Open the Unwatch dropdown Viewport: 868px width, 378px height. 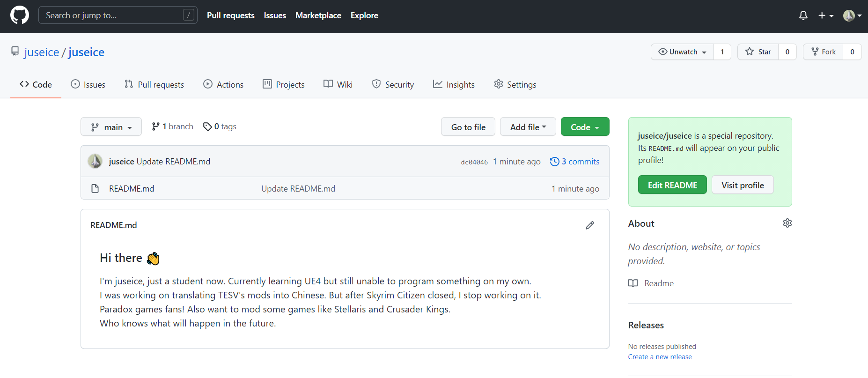coord(682,52)
